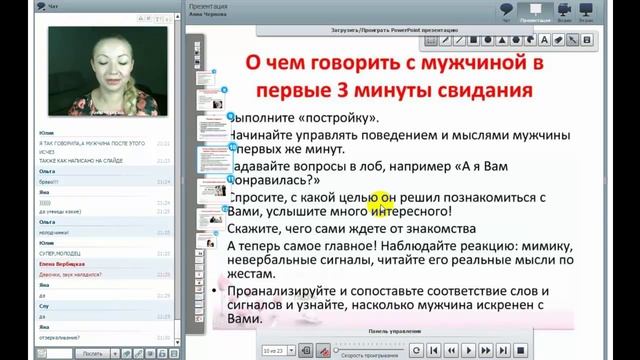
Task: Click the chat scrollbar up arrow
Action: click(x=178, y=17)
